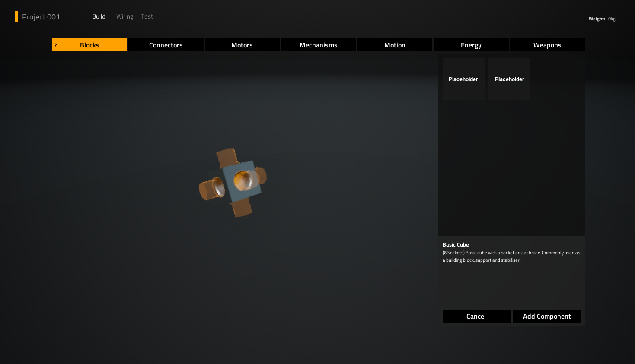Select the Blocks category tab

(x=89, y=45)
